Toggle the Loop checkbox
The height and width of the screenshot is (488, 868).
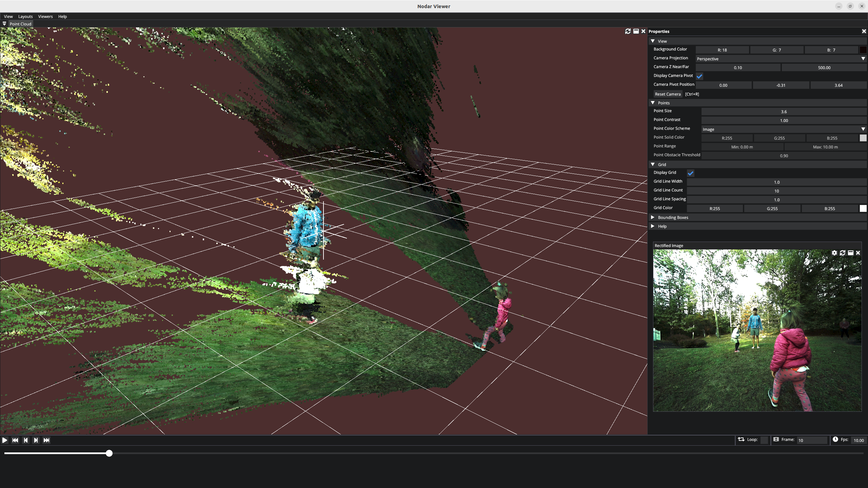(764, 440)
